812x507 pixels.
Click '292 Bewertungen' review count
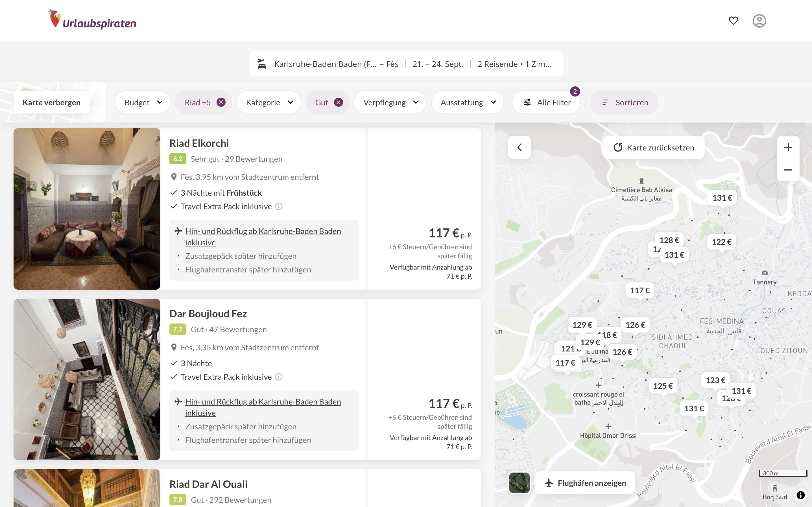pos(240,500)
